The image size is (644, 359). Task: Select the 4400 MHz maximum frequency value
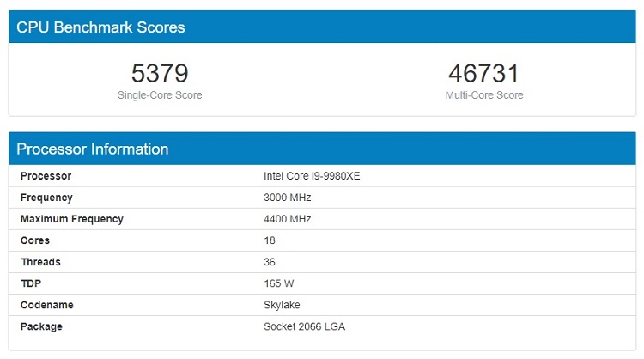[x=287, y=219]
